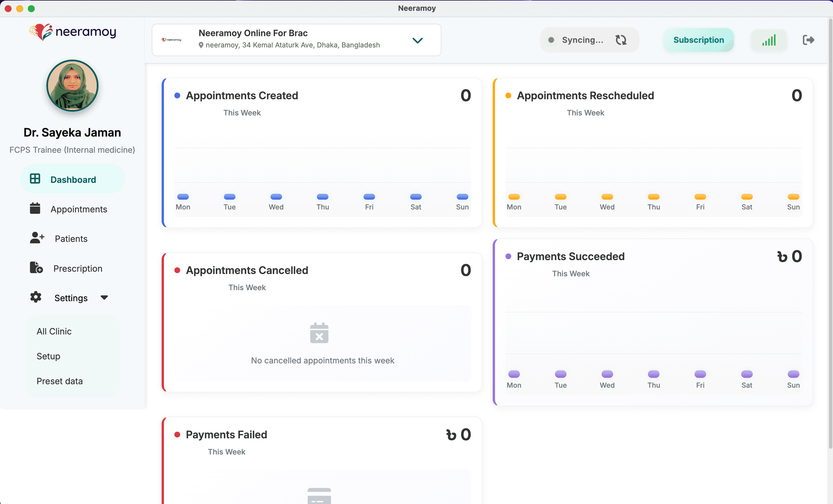The width and height of the screenshot is (833, 504).
Task: Open Preset data in sidebar
Action: [x=59, y=381]
